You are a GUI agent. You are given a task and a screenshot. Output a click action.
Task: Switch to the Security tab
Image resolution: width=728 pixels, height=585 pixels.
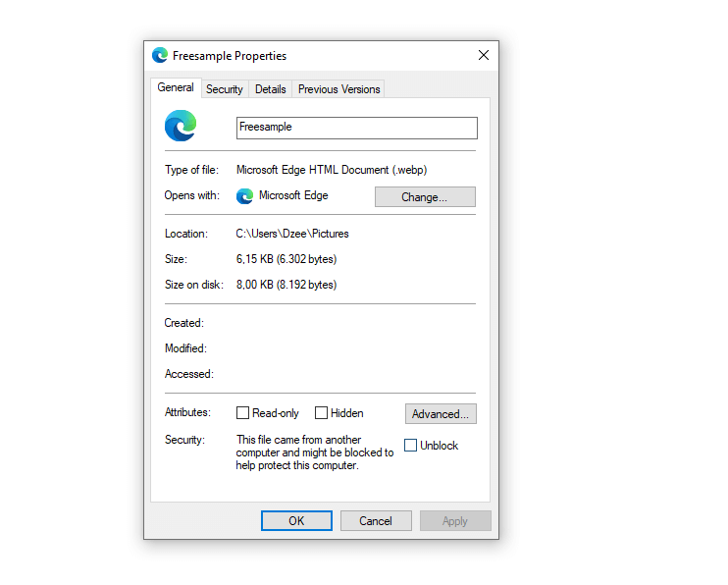(x=225, y=89)
